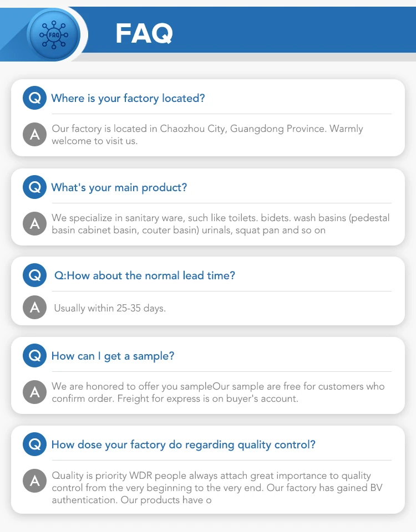The height and width of the screenshot is (532, 416).
Task: Open the 'What's your main product?' question
Action: coord(119,188)
